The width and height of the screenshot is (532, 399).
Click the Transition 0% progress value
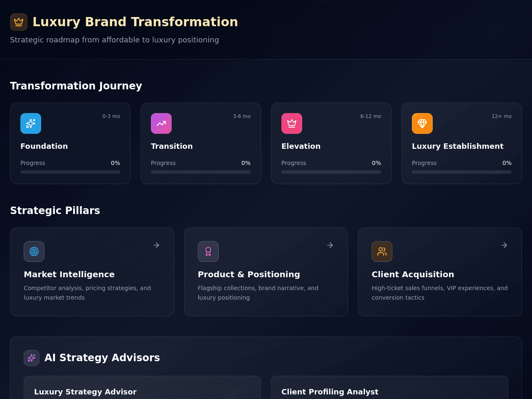(246, 163)
